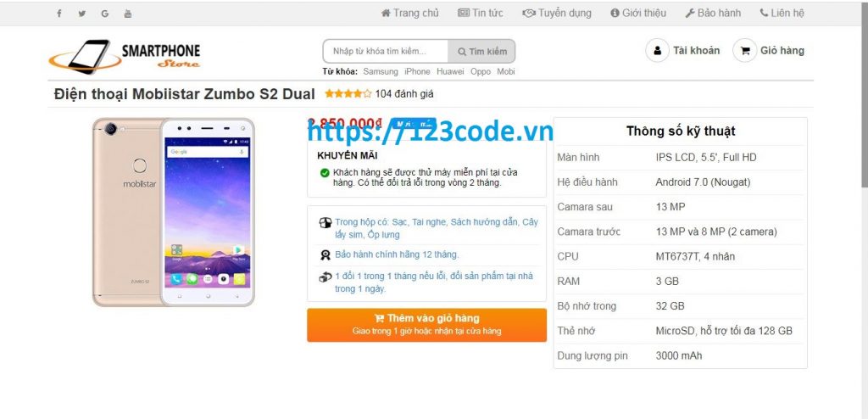Select the Huawei keyword link
This screenshot has height=419, width=868.
(450, 71)
